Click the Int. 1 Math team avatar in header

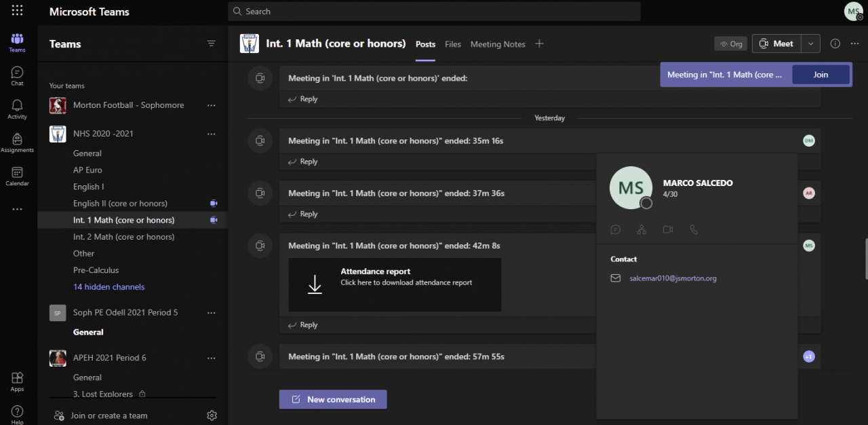point(250,43)
